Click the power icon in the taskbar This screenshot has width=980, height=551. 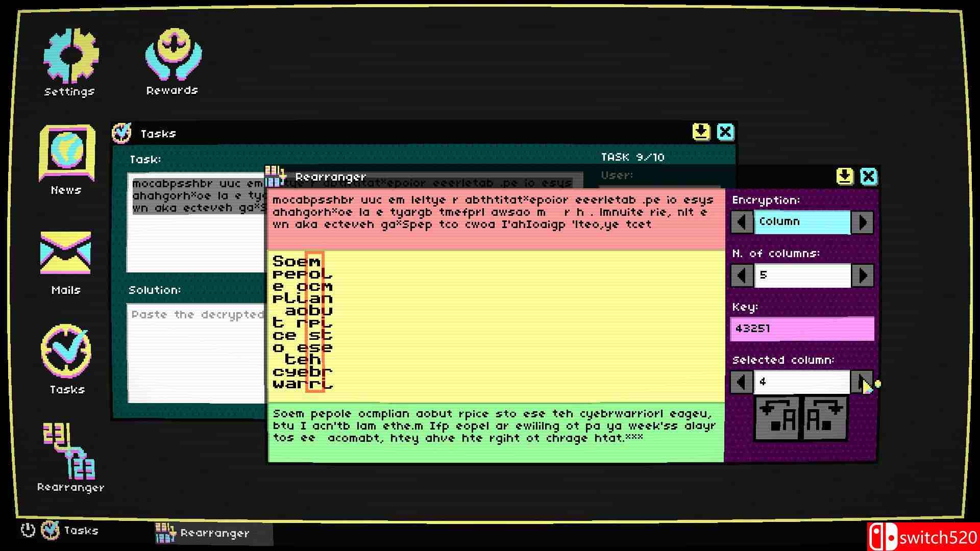coord(28,531)
